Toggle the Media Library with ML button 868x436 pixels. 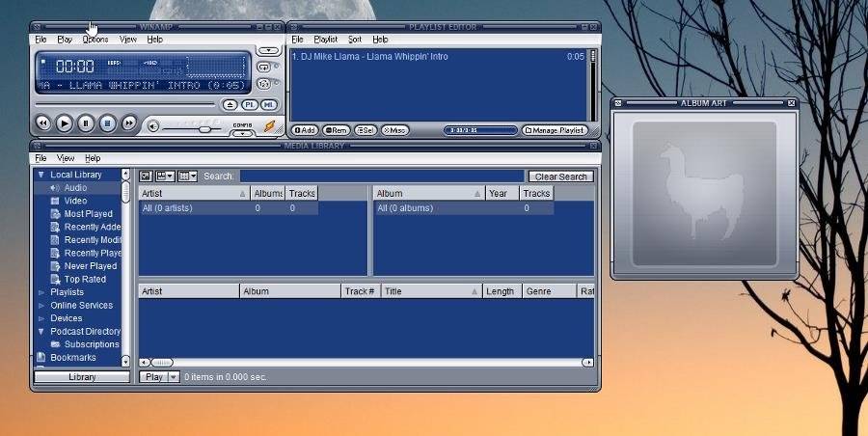coord(268,105)
